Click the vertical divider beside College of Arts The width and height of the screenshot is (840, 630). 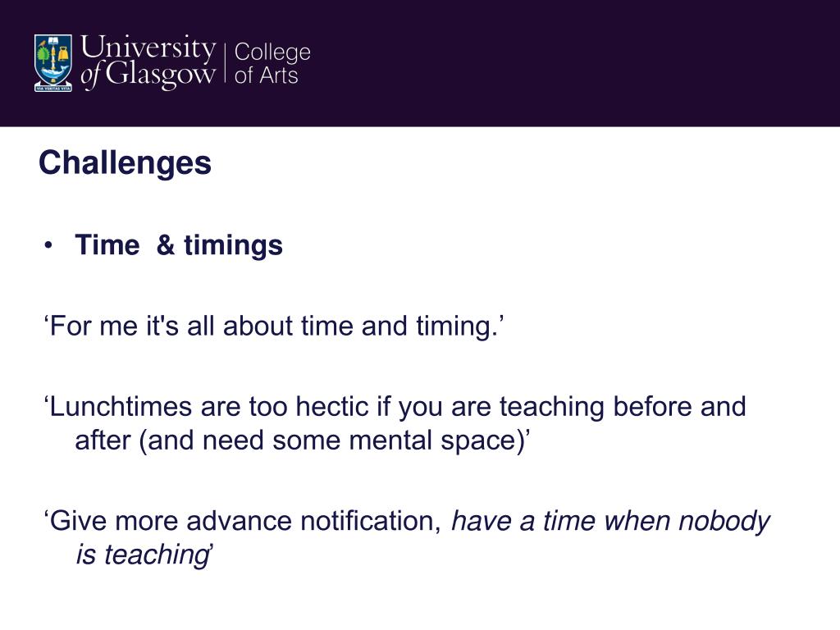[226, 63]
